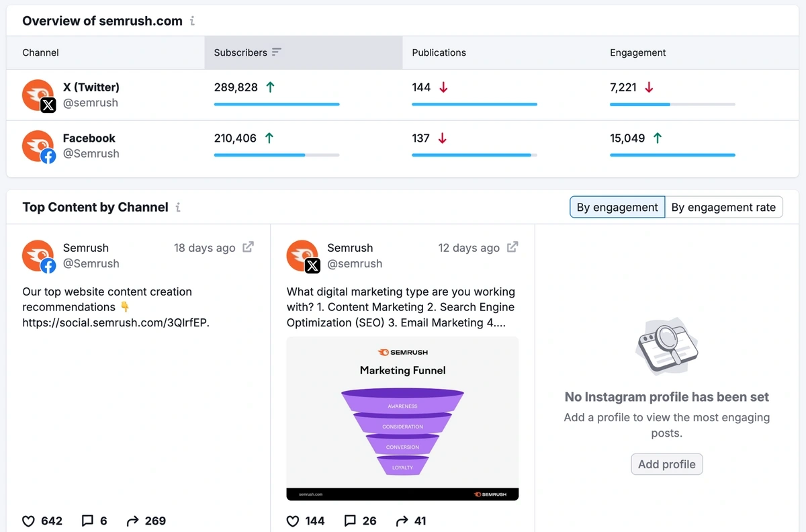Click the X (Twitter) subscribers progress bar
Viewport: 806px width, 532px height.
[277, 104]
